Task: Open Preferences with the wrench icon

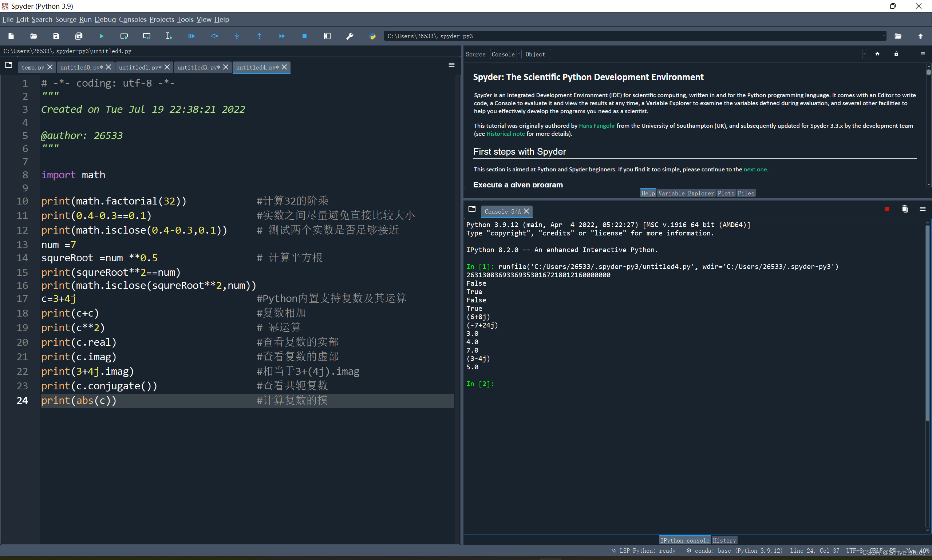Action: pyautogui.click(x=349, y=36)
